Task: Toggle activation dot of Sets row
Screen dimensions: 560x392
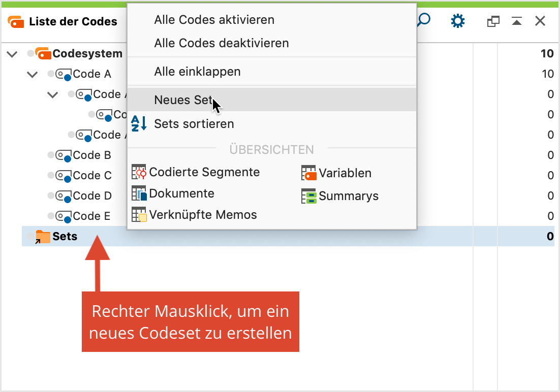Action: (30, 236)
